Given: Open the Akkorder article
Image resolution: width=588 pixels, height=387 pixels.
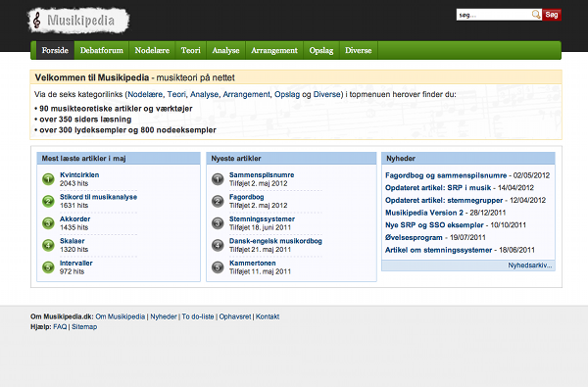Looking at the screenshot, I should point(75,219).
